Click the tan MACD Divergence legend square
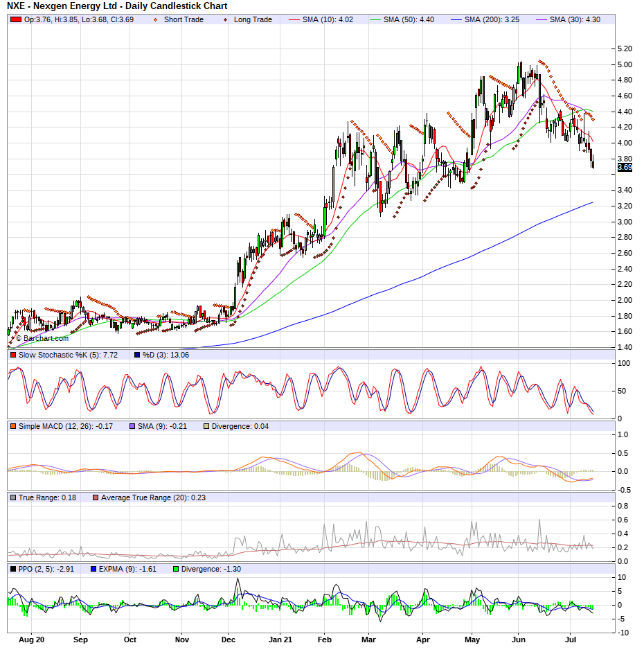644x661 pixels. pyautogui.click(x=206, y=426)
